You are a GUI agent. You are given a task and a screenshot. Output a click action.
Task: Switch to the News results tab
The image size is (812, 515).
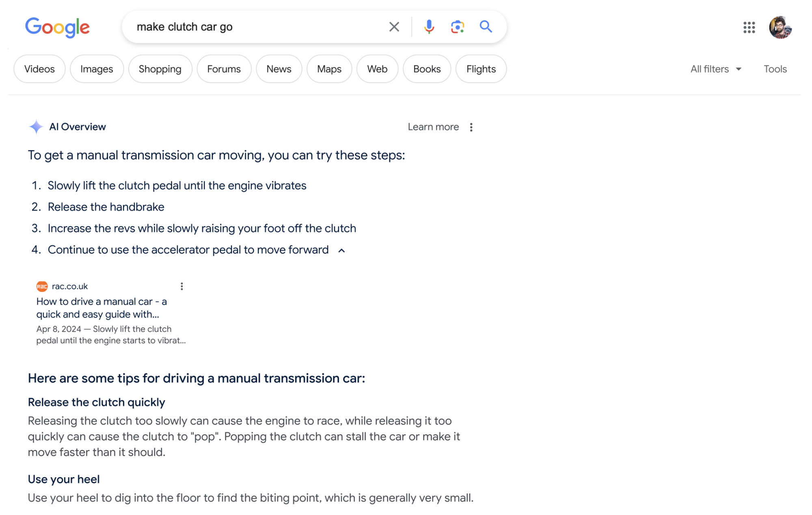pyautogui.click(x=279, y=69)
